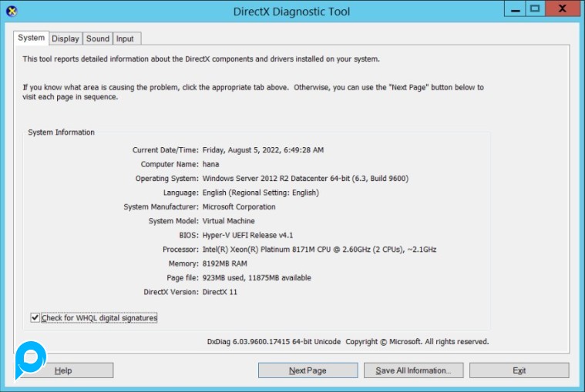The image size is (585, 392).
Task: Go to the Input tab
Action: pos(125,39)
